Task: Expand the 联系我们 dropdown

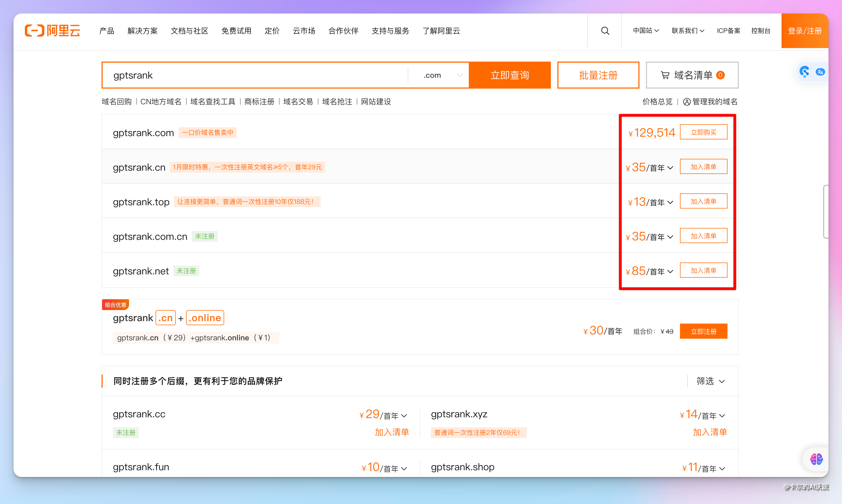Action: (x=688, y=31)
